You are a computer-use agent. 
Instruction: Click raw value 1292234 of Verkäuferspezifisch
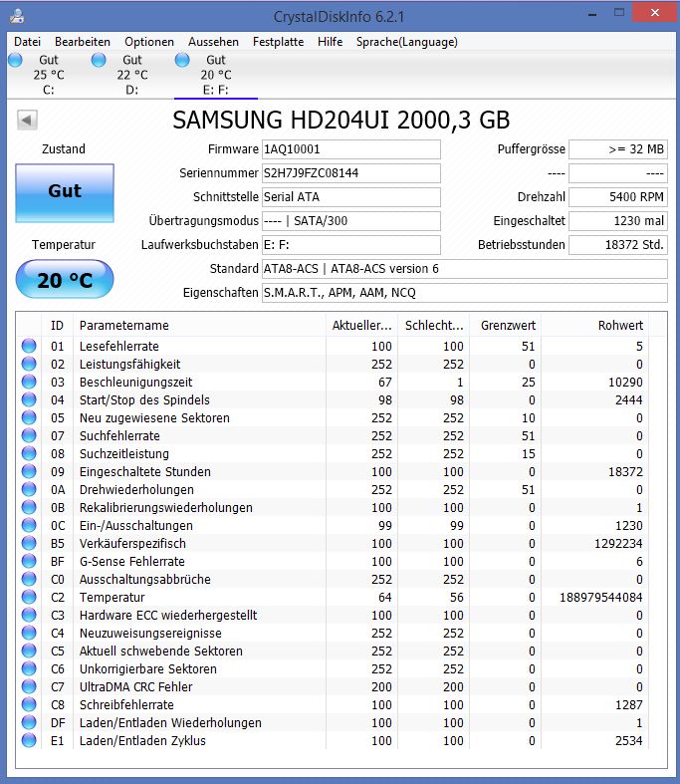[618, 544]
